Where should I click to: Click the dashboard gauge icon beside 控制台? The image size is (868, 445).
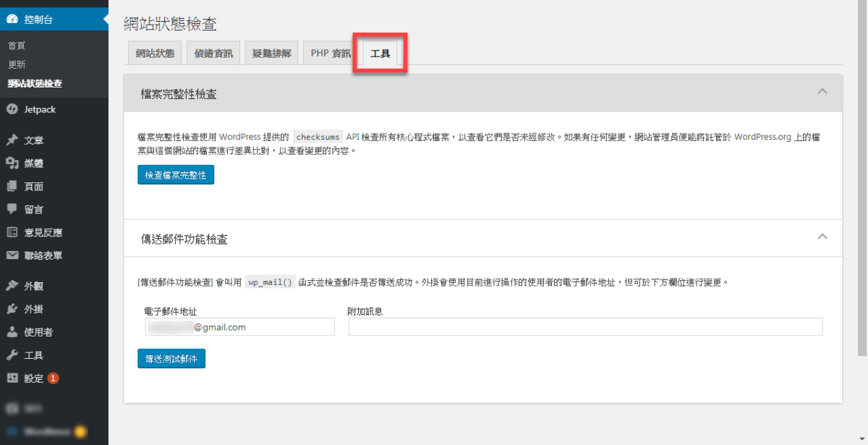[12, 20]
